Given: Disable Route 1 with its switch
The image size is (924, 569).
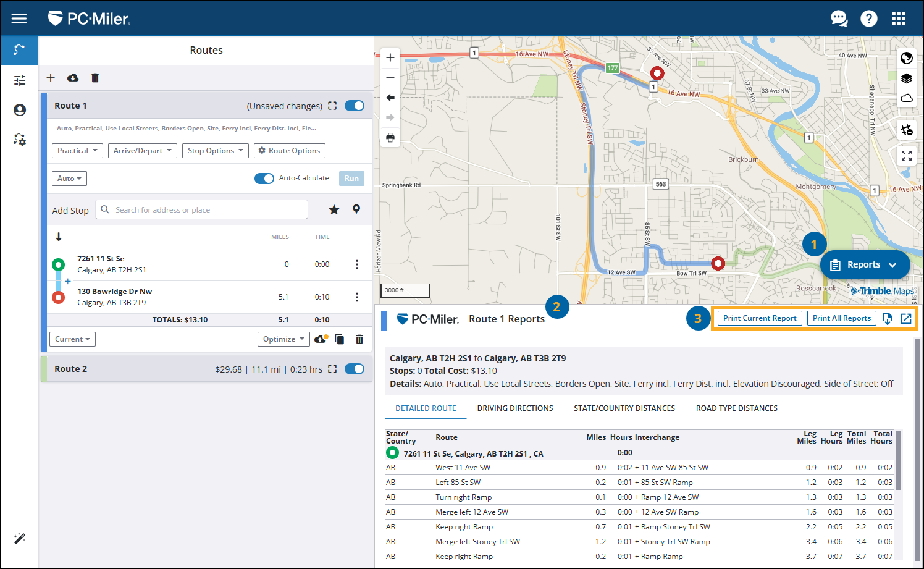Looking at the screenshot, I should pyautogui.click(x=354, y=105).
